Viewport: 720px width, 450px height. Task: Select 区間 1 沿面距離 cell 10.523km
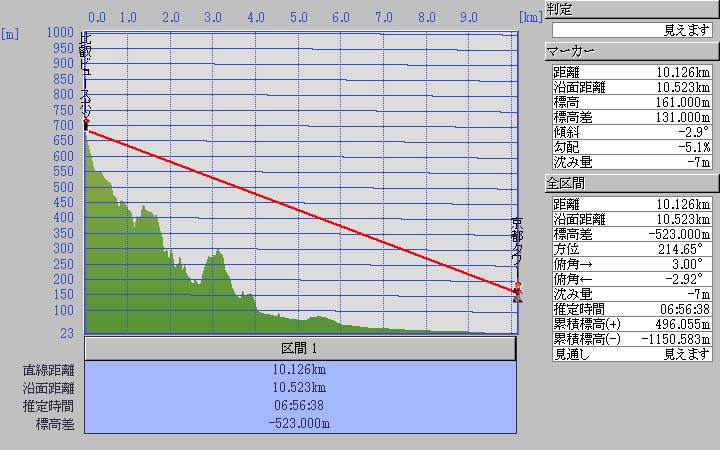pyautogui.click(x=299, y=388)
